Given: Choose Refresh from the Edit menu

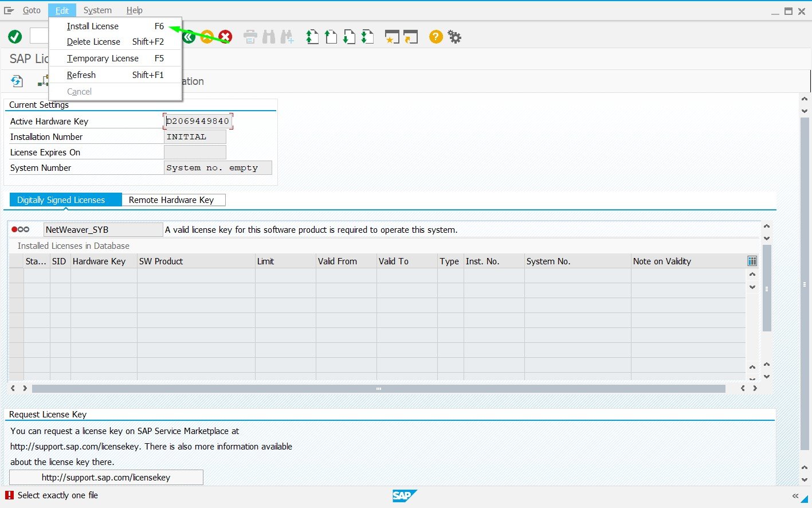Looking at the screenshot, I should click(115, 75).
